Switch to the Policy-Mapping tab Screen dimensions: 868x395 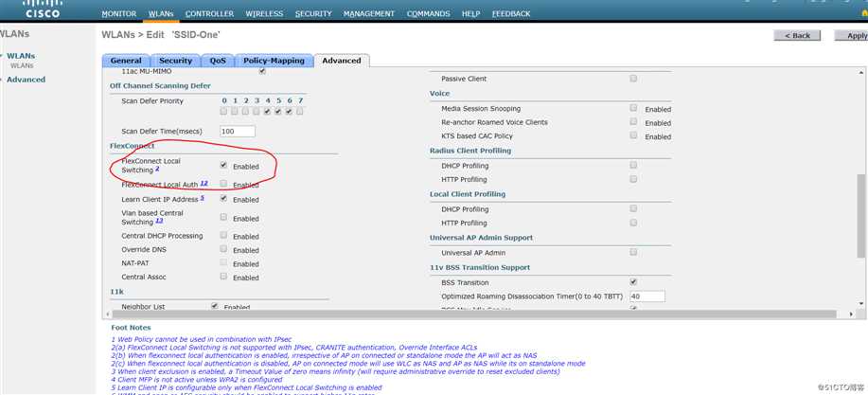[x=274, y=61]
